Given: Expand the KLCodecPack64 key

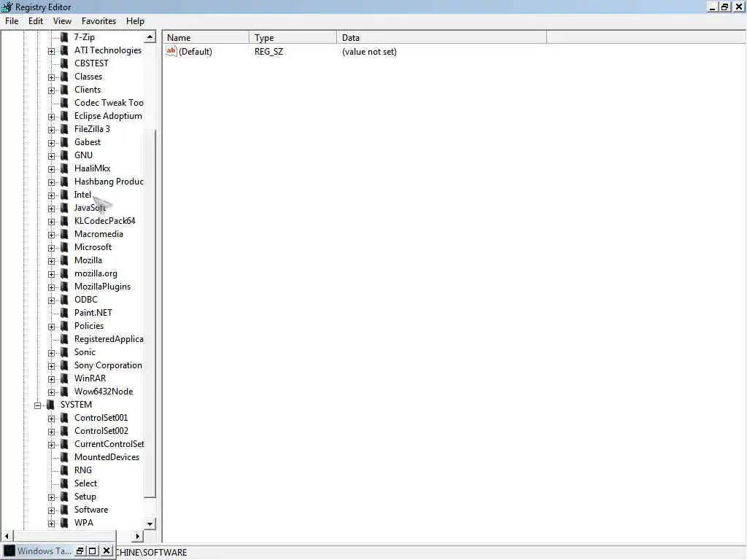Looking at the screenshot, I should pos(52,222).
